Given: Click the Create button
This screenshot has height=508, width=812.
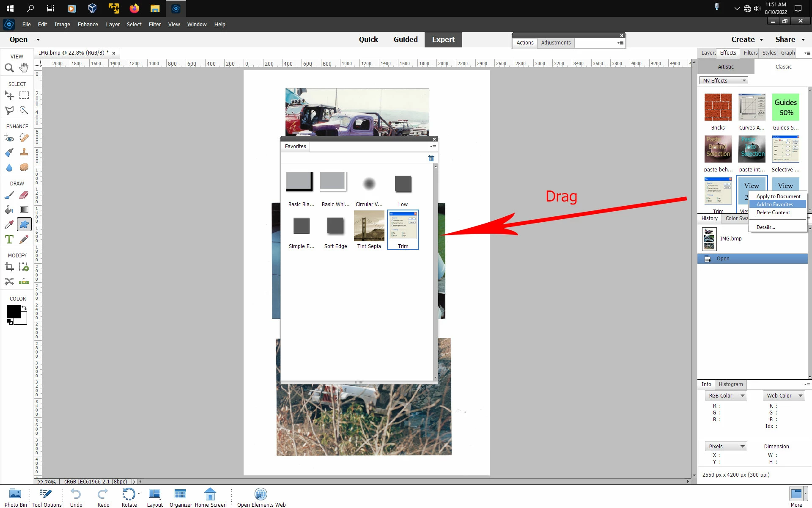Looking at the screenshot, I should pyautogui.click(x=743, y=39).
